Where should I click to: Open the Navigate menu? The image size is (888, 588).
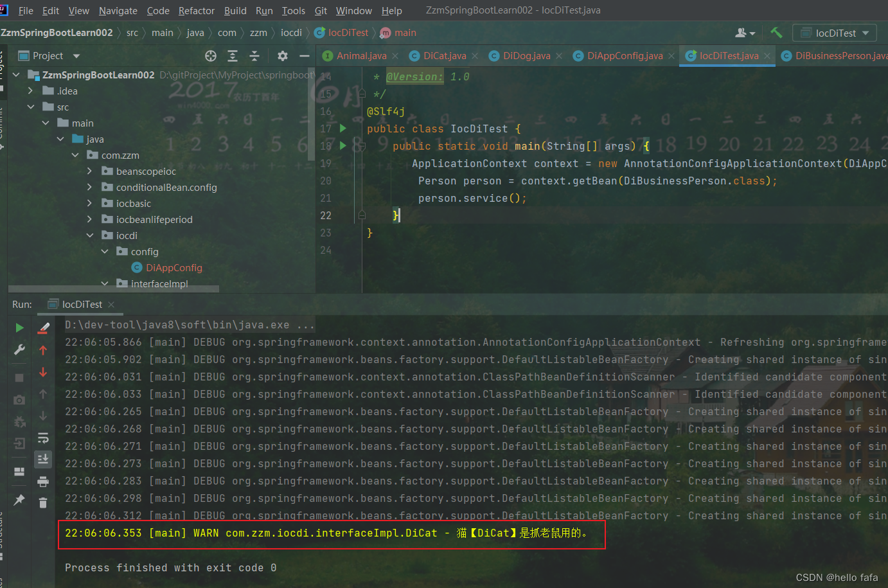point(118,11)
